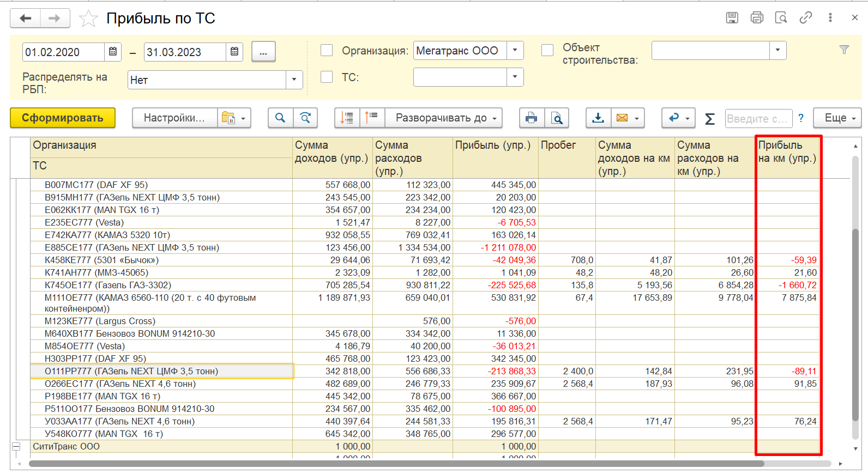
Task: Collapse the СитиТранс ООО group
Action: tap(16, 446)
